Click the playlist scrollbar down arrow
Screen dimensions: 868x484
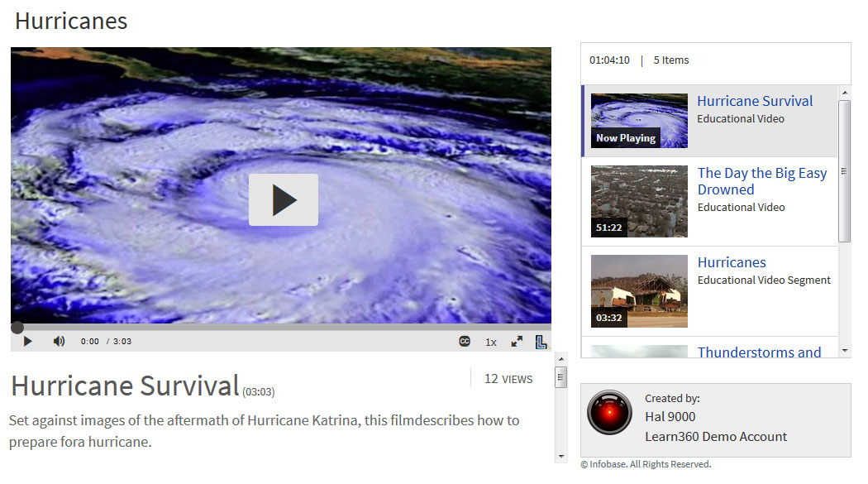point(845,351)
